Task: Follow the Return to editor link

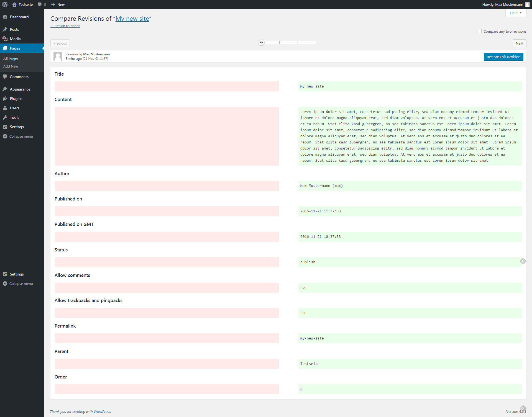Action: click(65, 26)
